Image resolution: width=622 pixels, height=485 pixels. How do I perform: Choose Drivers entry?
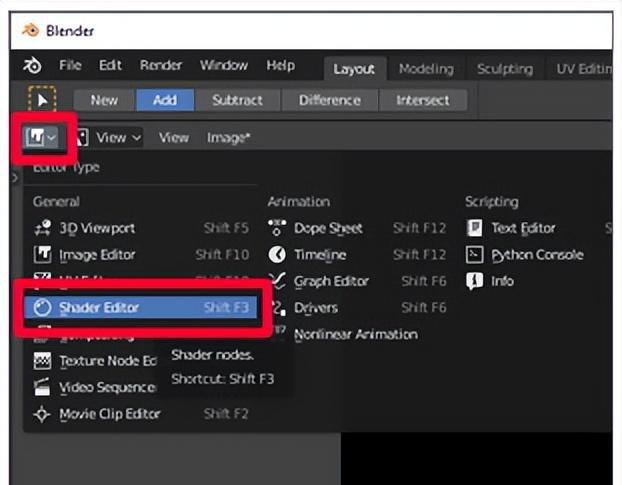coord(357,308)
